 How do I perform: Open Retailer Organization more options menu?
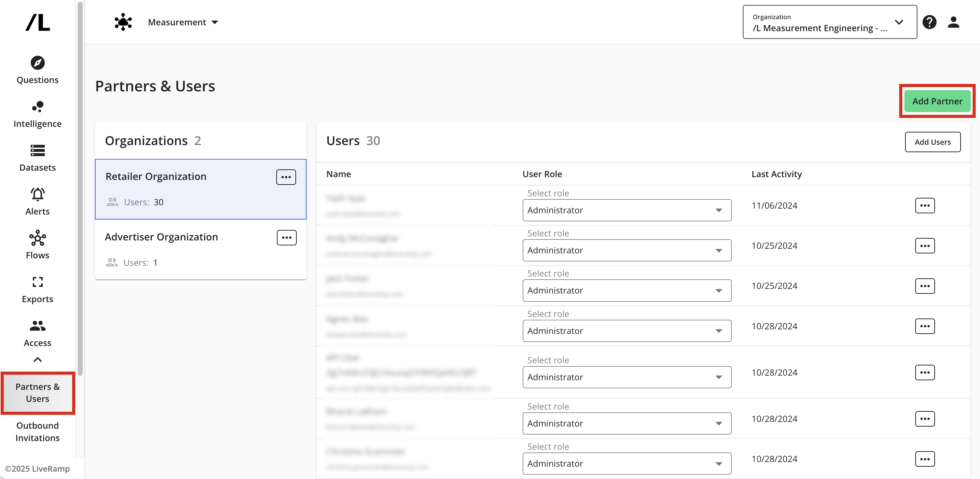pos(286,177)
